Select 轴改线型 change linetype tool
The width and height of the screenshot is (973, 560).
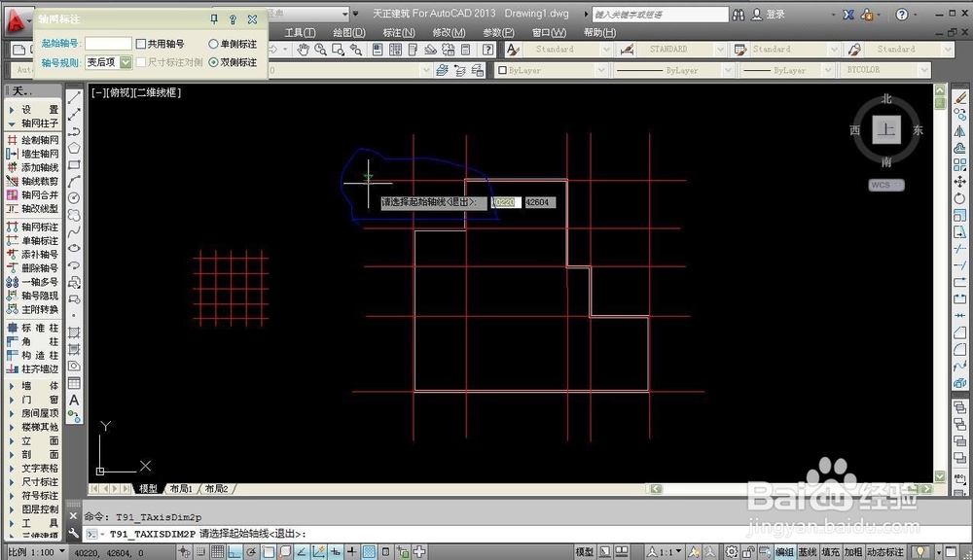(x=33, y=208)
